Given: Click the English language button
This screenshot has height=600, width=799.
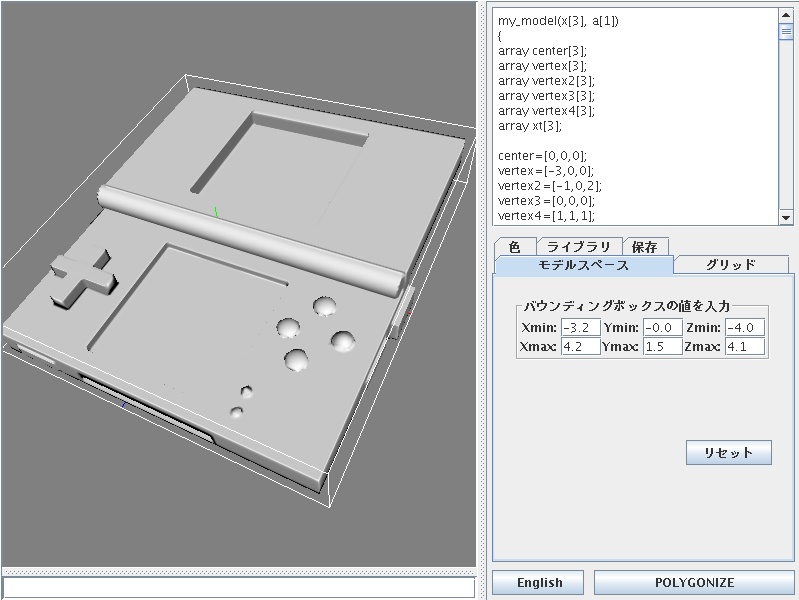Looking at the screenshot, I should point(538,583).
